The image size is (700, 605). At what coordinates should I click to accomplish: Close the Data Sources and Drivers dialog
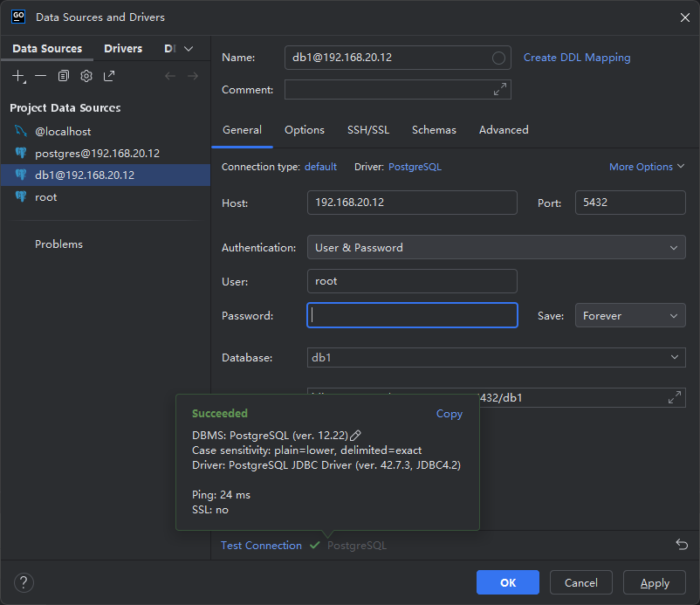[685, 17]
